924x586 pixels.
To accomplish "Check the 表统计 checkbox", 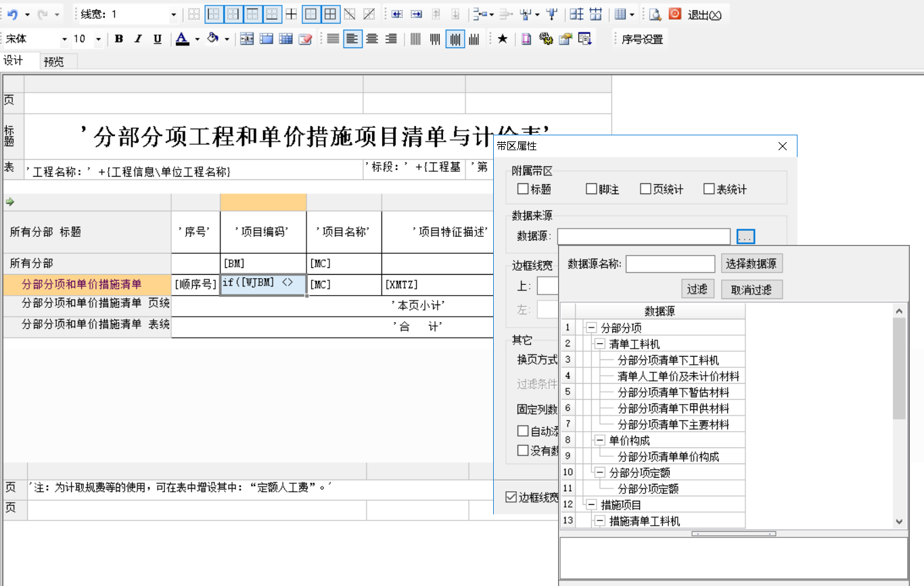I will coord(709,189).
